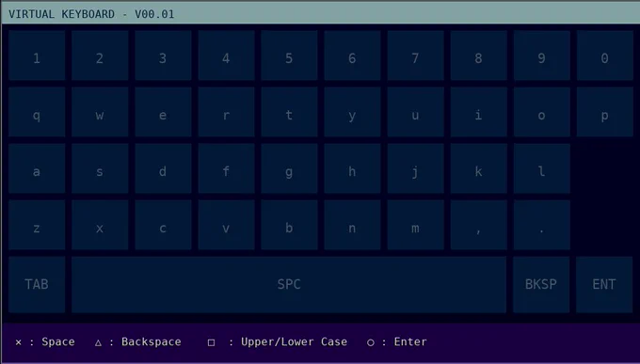Screen dimensions: 640x364
Task: Click the SPC spacebar key
Action: coord(289,284)
